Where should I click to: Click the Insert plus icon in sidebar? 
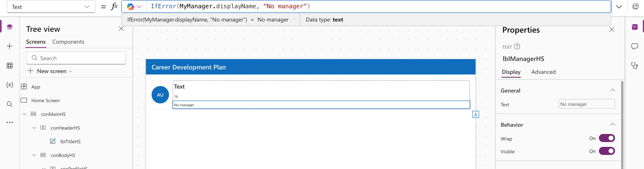coord(9,46)
